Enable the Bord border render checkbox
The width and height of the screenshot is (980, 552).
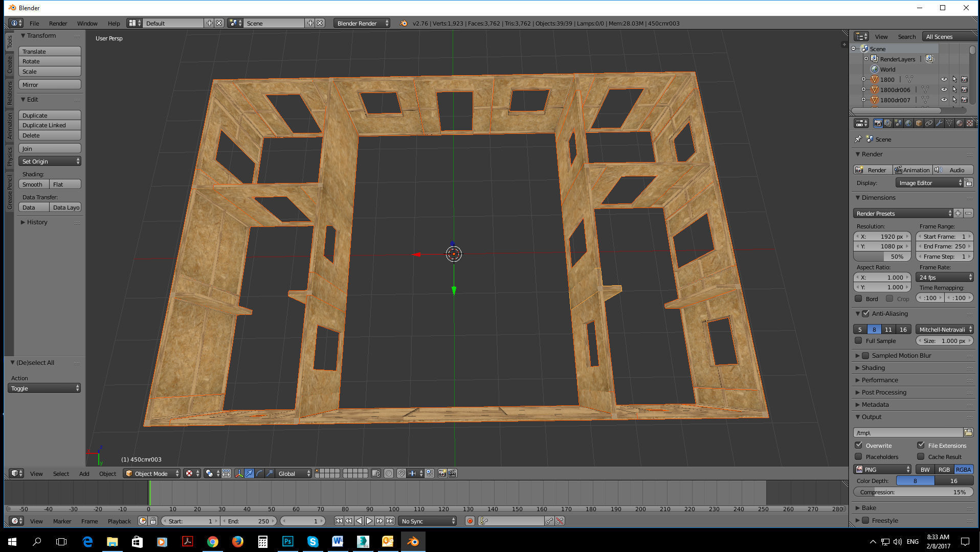click(858, 298)
